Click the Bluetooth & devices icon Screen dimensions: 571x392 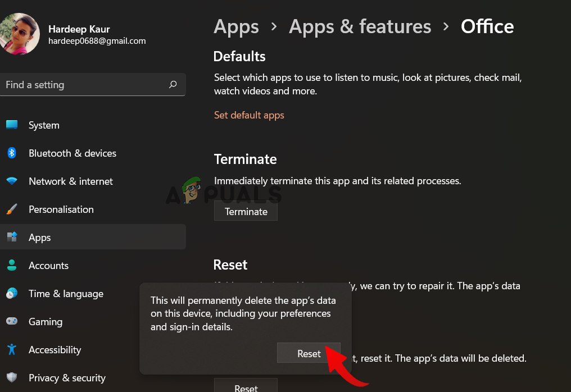point(12,153)
